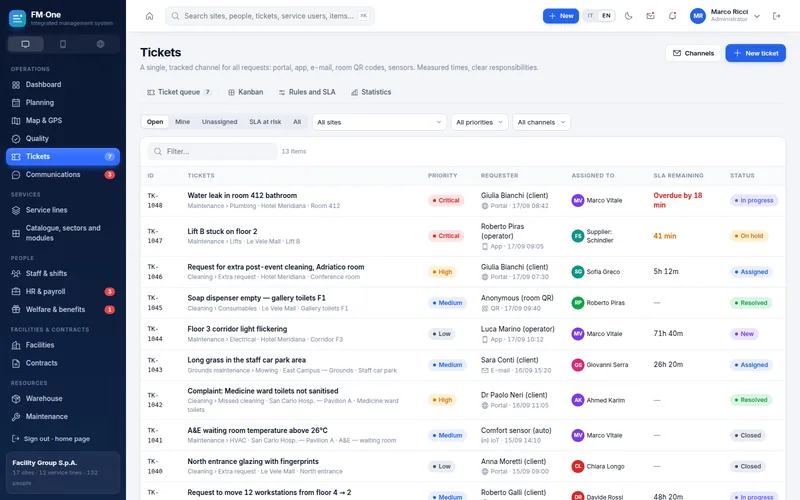Open Map & GPS in sidebar
The height and width of the screenshot is (500, 800).
[63, 120]
